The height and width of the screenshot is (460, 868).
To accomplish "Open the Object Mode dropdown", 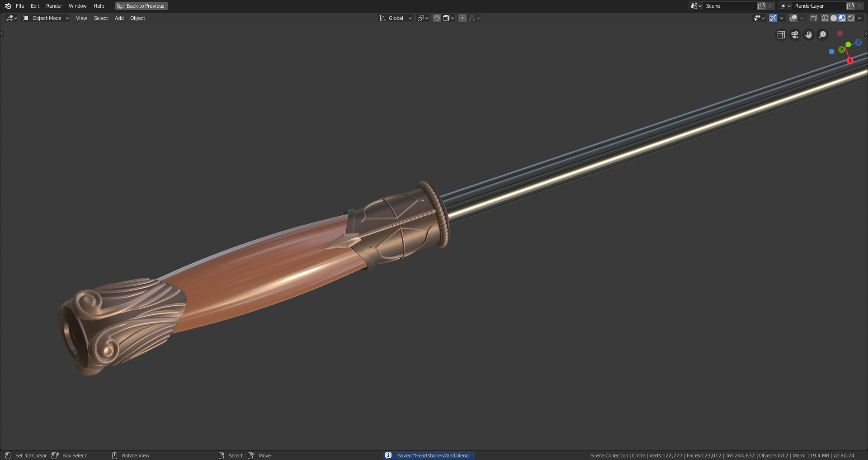I will click(46, 18).
